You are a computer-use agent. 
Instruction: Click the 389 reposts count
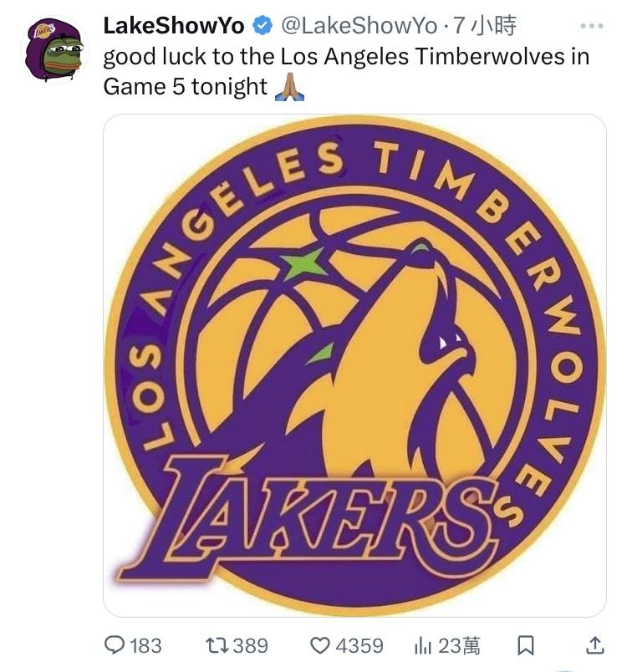(x=251, y=646)
